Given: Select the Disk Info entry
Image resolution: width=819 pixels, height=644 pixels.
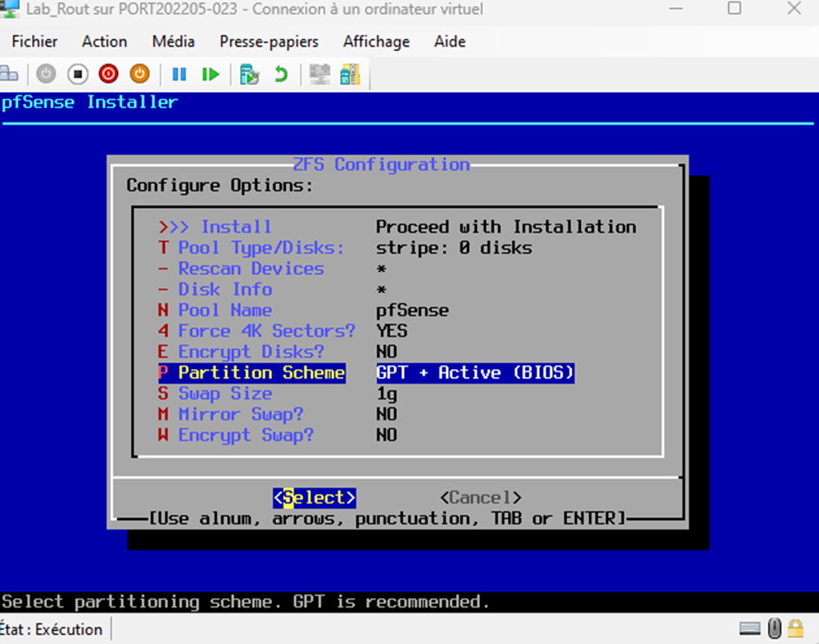Looking at the screenshot, I should (272, 289).
